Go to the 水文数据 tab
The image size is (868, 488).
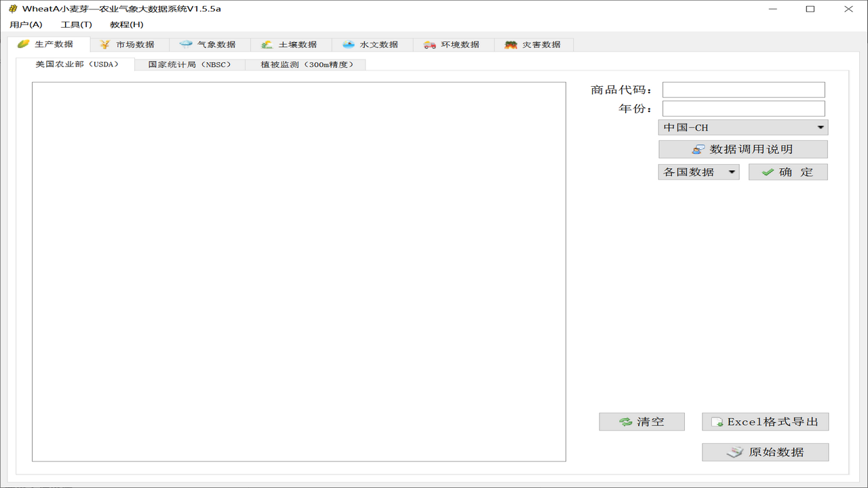(372, 45)
